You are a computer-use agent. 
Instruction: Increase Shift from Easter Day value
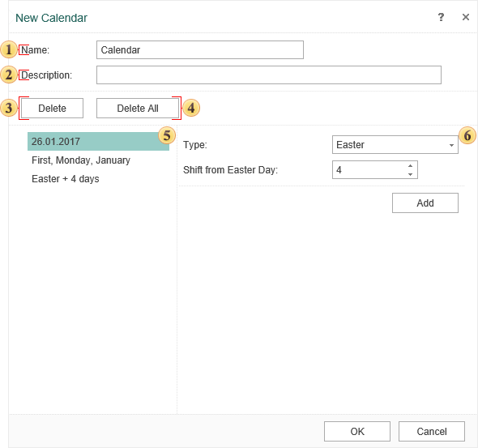point(410,166)
